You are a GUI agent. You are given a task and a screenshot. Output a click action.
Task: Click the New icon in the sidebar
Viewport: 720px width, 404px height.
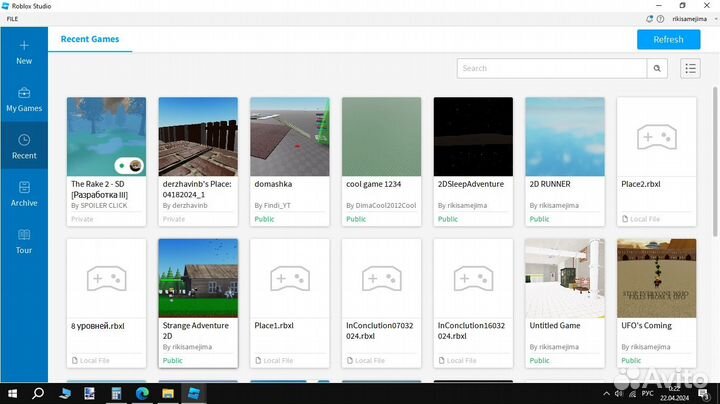24,46
